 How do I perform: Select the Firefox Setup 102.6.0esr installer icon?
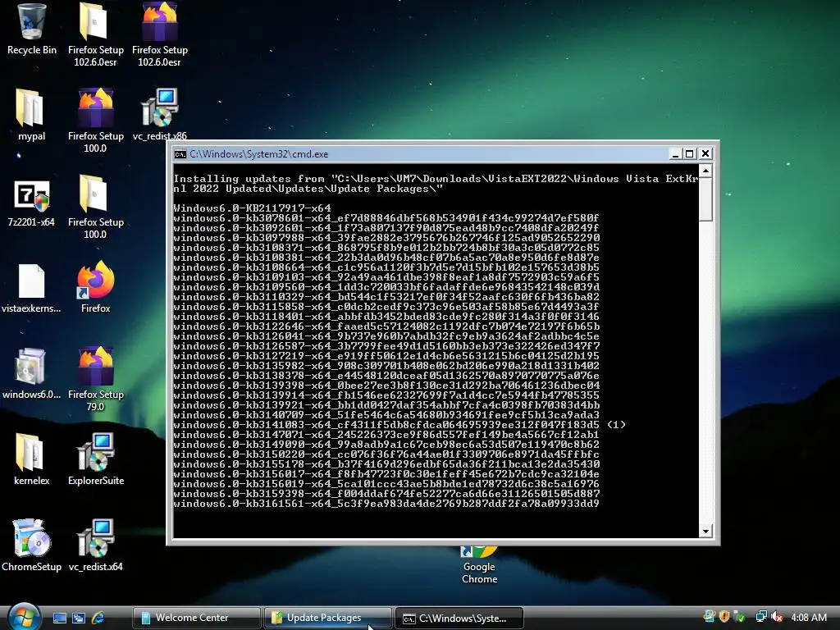coord(160,34)
